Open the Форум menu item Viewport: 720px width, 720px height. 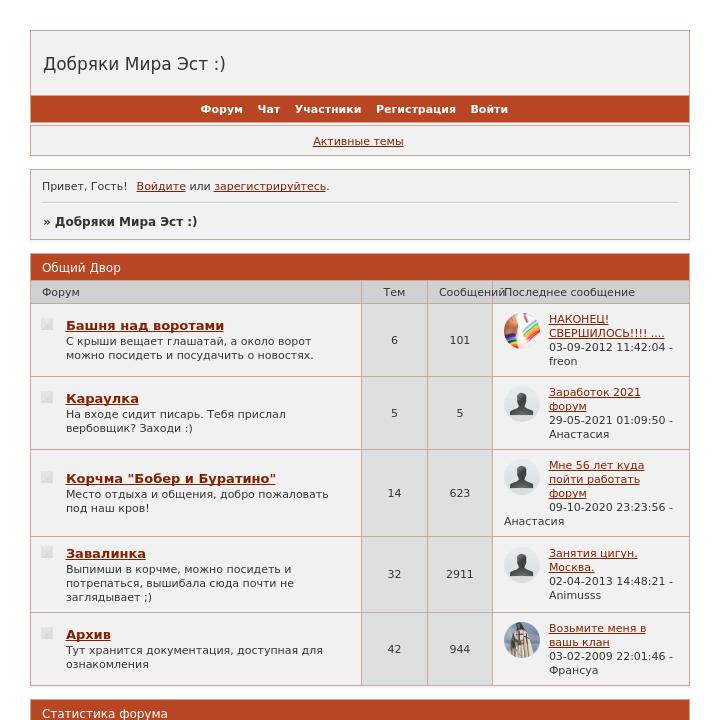click(x=222, y=109)
